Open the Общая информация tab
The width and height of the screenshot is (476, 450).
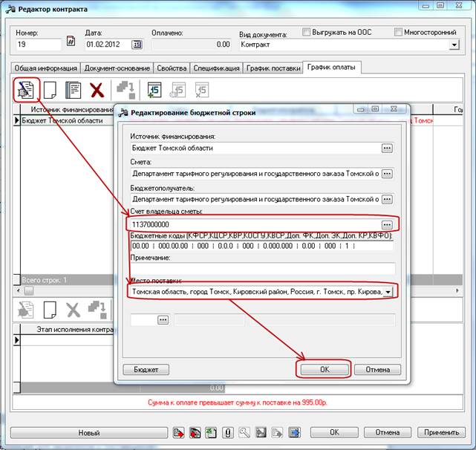[x=46, y=68]
